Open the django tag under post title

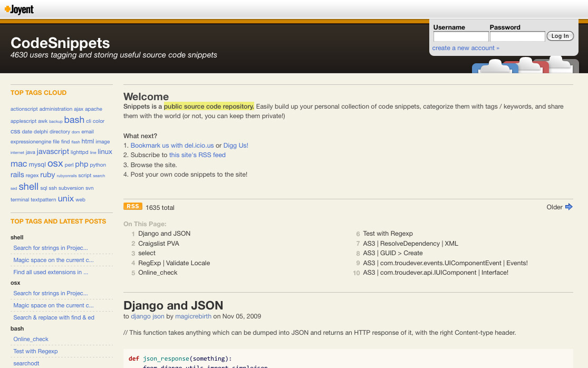pyautogui.click(x=141, y=316)
